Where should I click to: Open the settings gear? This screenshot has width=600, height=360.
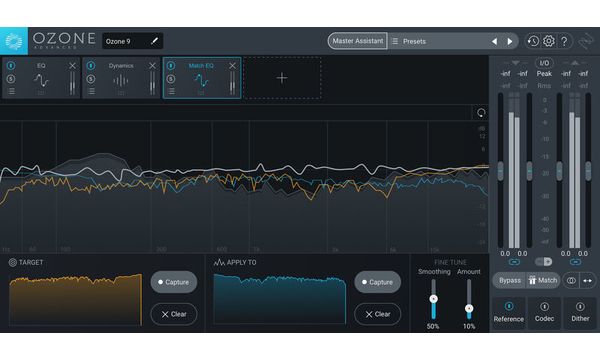tap(549, 41)
